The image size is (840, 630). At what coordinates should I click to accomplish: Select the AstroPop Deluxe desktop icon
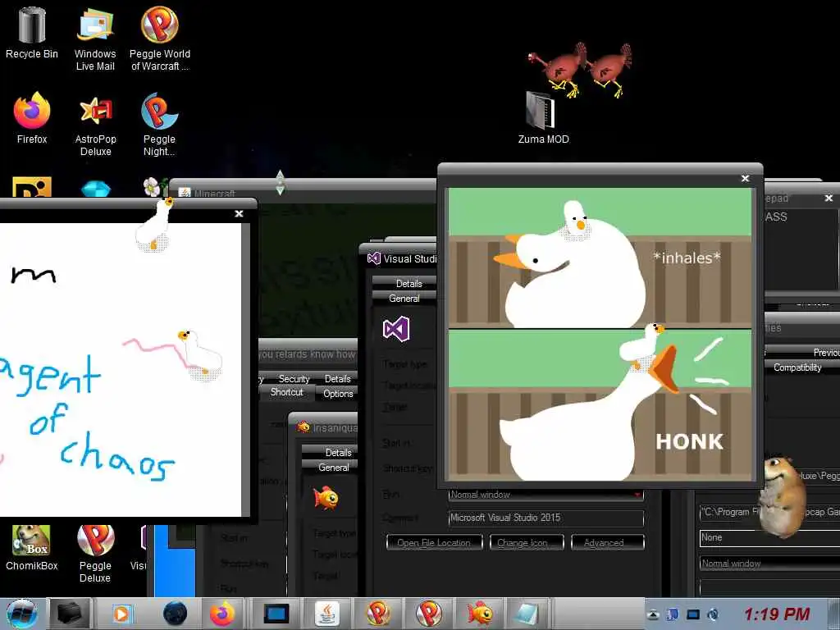pos(95,125)
